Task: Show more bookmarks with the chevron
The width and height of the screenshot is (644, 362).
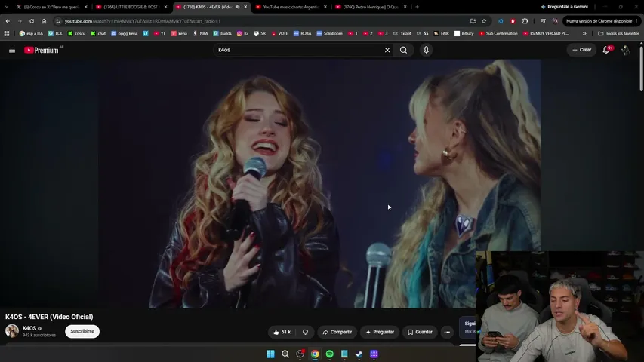Action: 584,33
